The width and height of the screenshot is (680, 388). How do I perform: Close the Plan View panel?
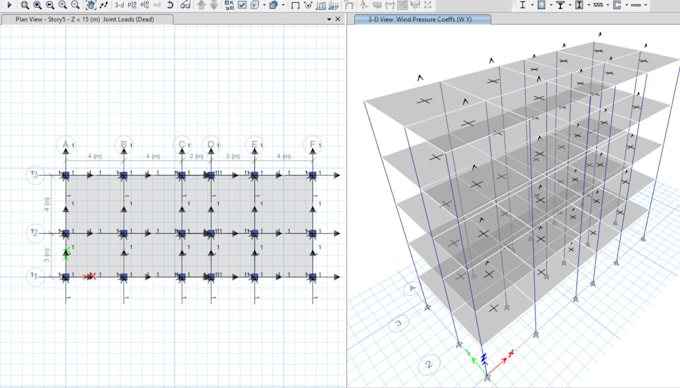click(x=338, y=19)
